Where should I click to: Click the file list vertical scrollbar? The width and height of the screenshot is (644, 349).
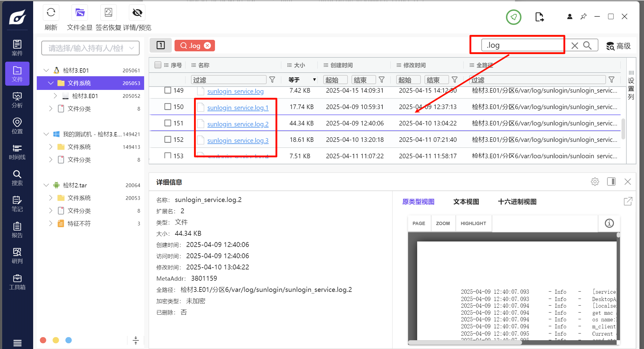(623, 129)
